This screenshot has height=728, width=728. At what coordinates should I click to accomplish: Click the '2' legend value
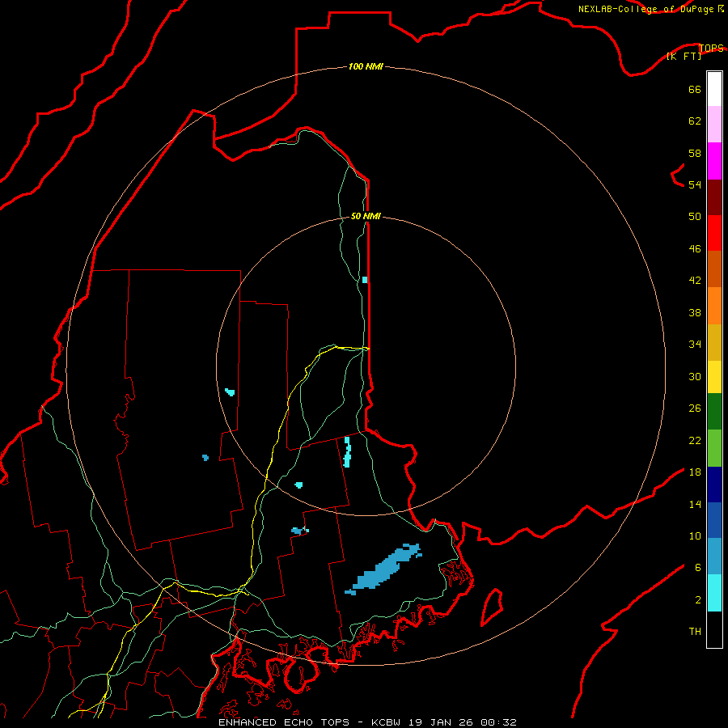coord(698,600)
